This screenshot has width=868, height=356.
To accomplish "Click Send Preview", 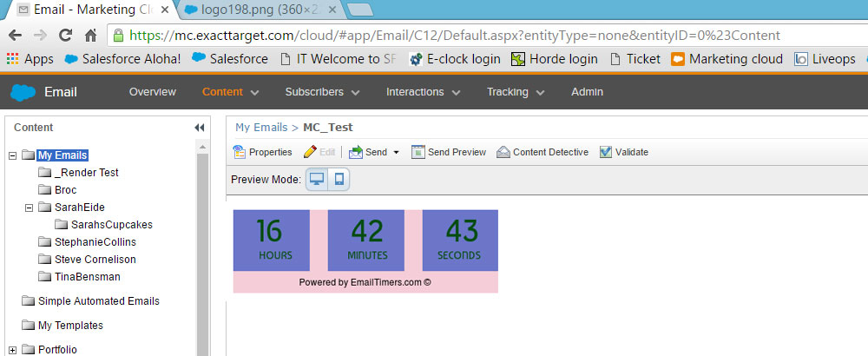I will coord(449,152).
